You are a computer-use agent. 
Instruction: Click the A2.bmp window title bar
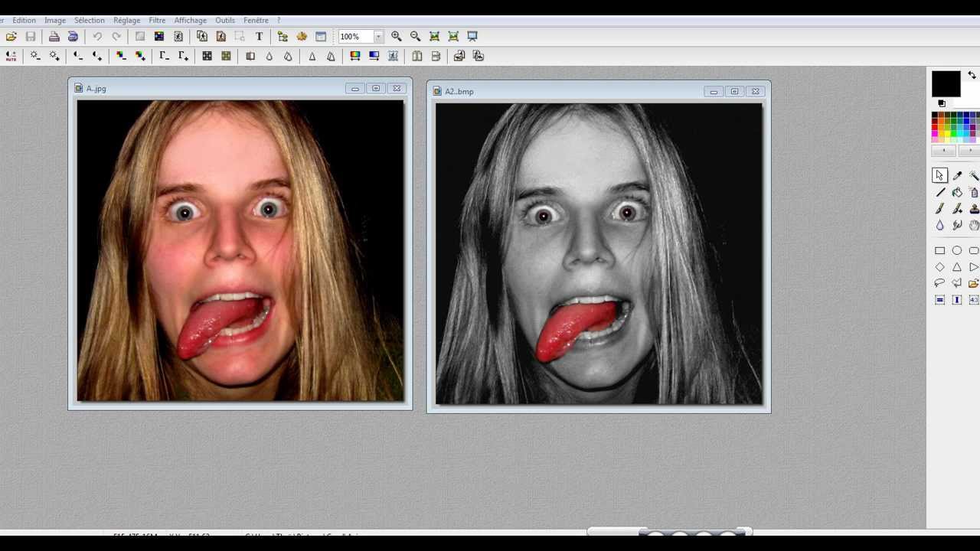598,91
